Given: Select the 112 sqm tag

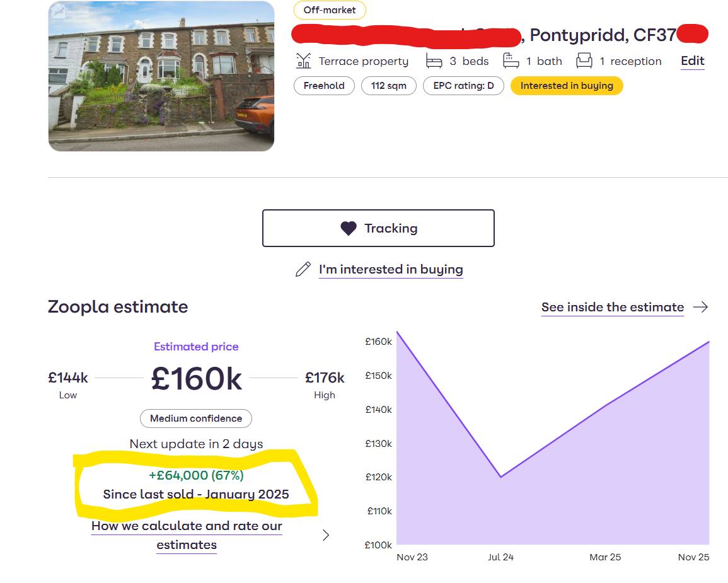Looking at the screenshot, I should point(388,86).
